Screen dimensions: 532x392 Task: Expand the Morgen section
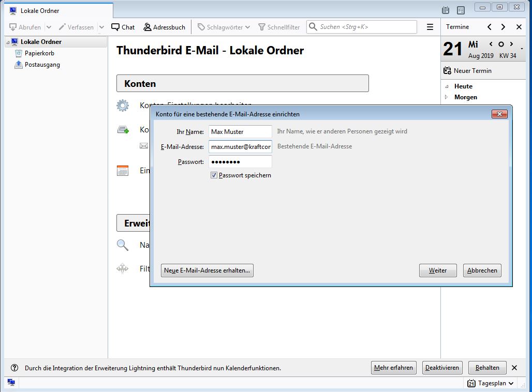click(x=447, y=97)
